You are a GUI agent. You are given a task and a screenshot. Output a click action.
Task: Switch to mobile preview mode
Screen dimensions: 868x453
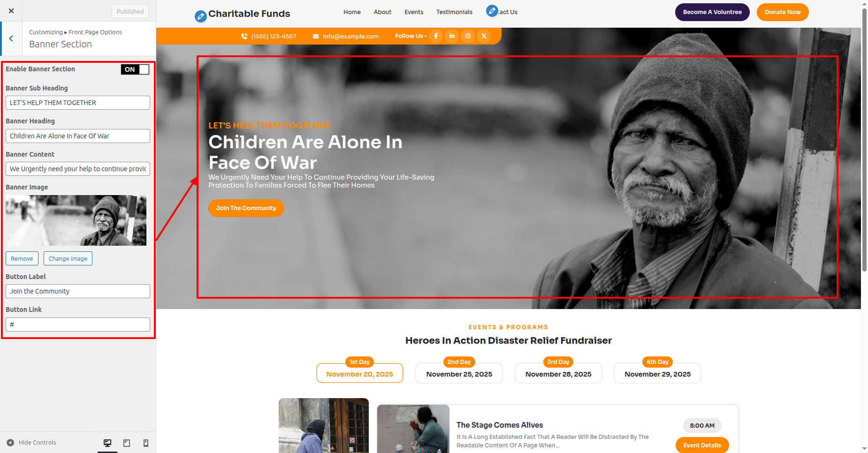[x=146, y=443]
